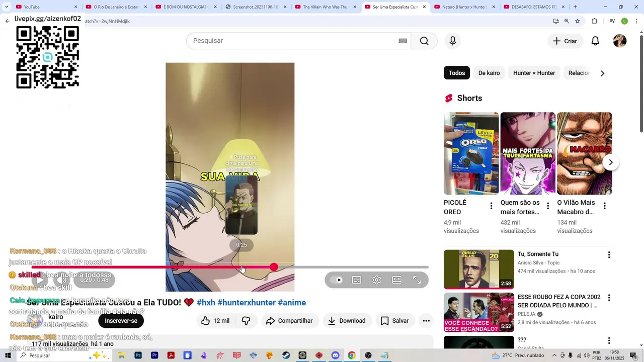Open browser zoom magnifier icon
This screenshot has height=362, width=644.
click(x=567, y=21)
